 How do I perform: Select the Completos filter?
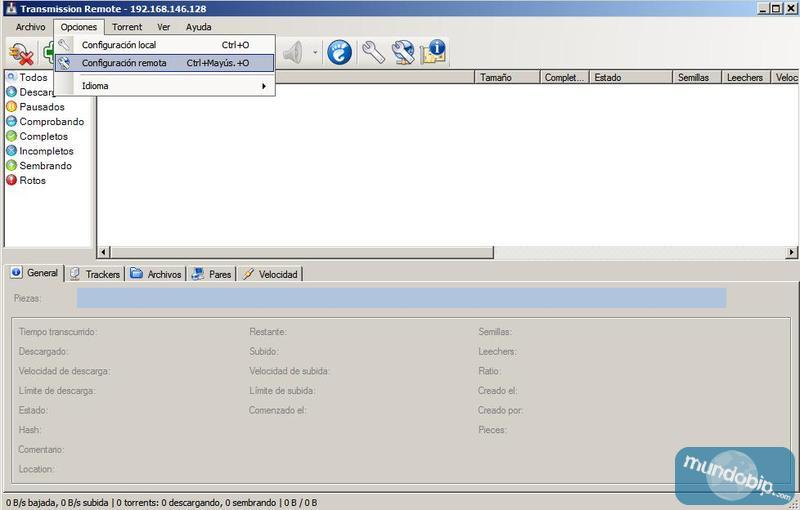[x=43, y=137]
